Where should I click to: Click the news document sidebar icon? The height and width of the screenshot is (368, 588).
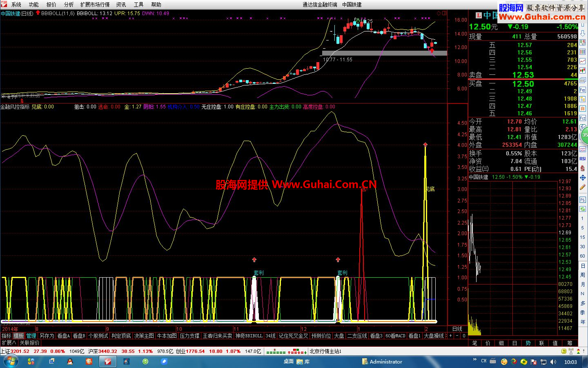[x=583, y=80]
